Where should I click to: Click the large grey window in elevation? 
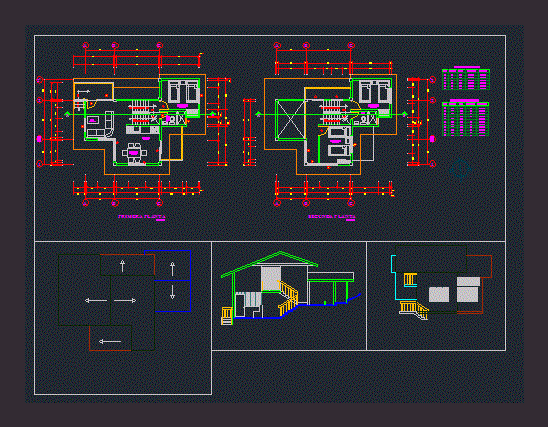(x=439, y=294)
